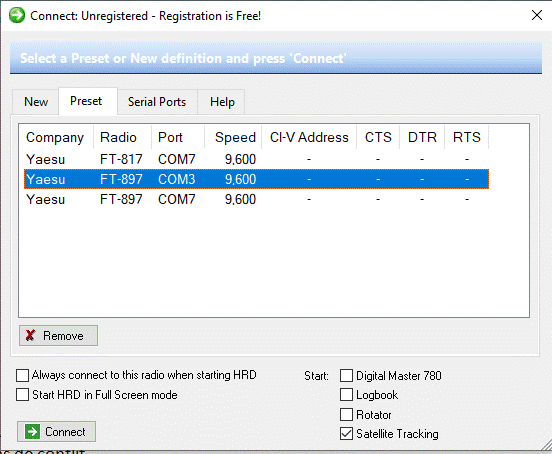Select the Preset tab
This screenshot has width=552, height=454.
tap(86, 101)
